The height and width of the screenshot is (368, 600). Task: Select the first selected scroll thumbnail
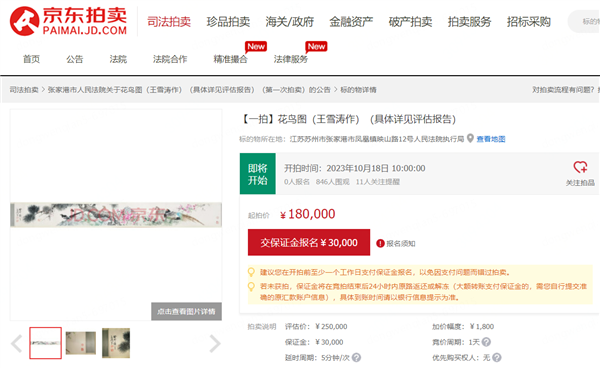point(46,343)
